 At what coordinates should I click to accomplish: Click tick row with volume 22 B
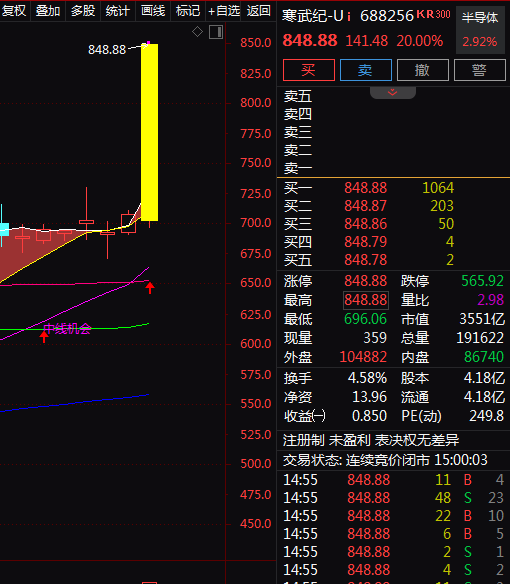click(x=394, y=516)
